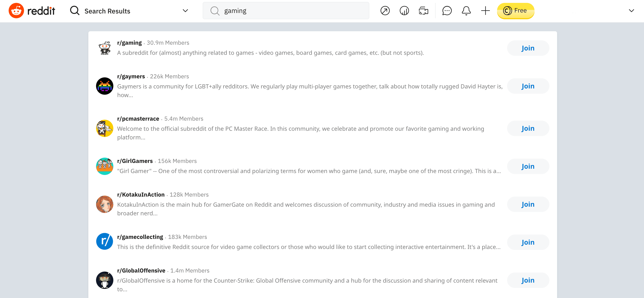The width and height of the screenshot is (644, 298).
Task: Click the r/GirlGamers teal avatar
Action: (x=104, y=166)
